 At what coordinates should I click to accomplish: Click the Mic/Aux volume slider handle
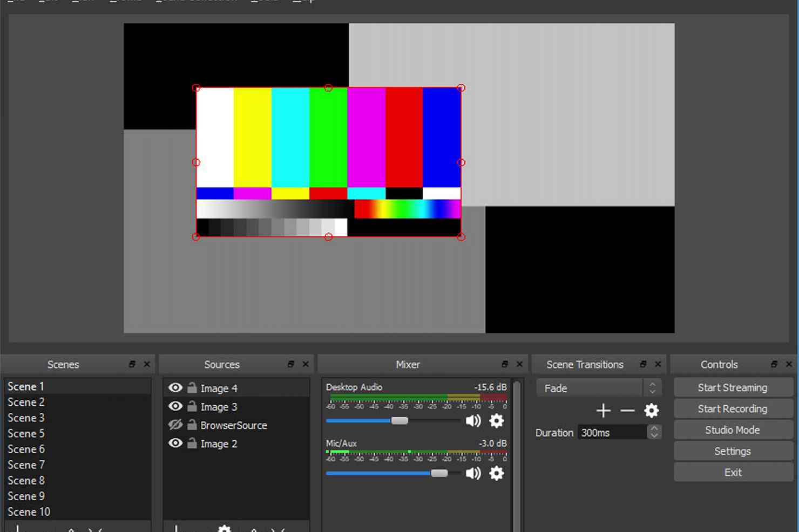coord(439,473)
